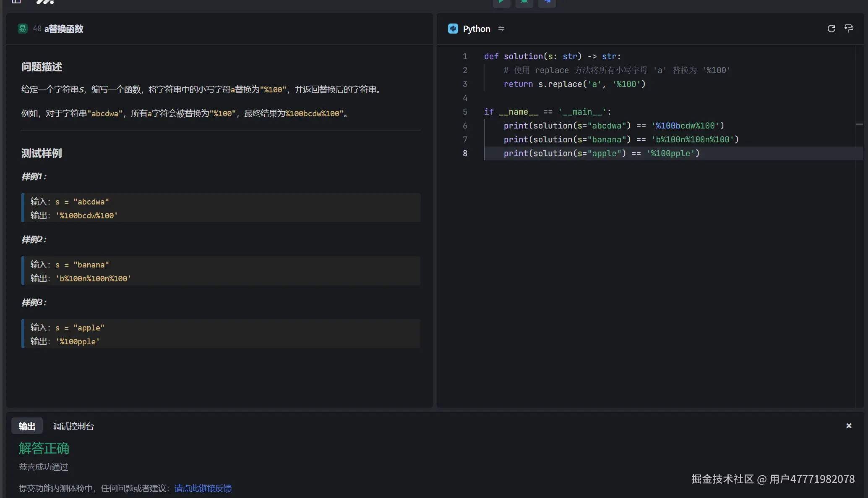
Task: Select the 输出 tab
Action: [27, 426]
